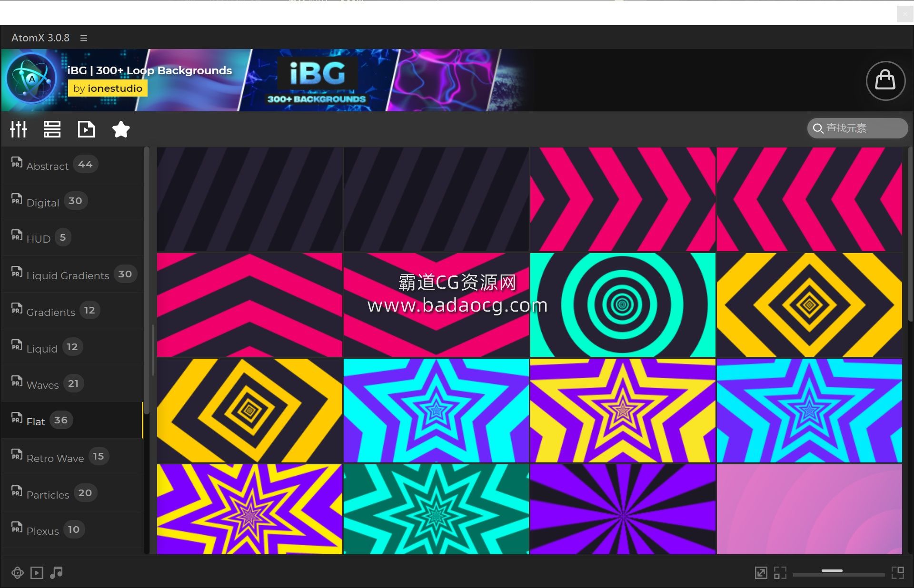
Task: Click the 'by ionestudio' author label
Action: (x=108, y=88)
